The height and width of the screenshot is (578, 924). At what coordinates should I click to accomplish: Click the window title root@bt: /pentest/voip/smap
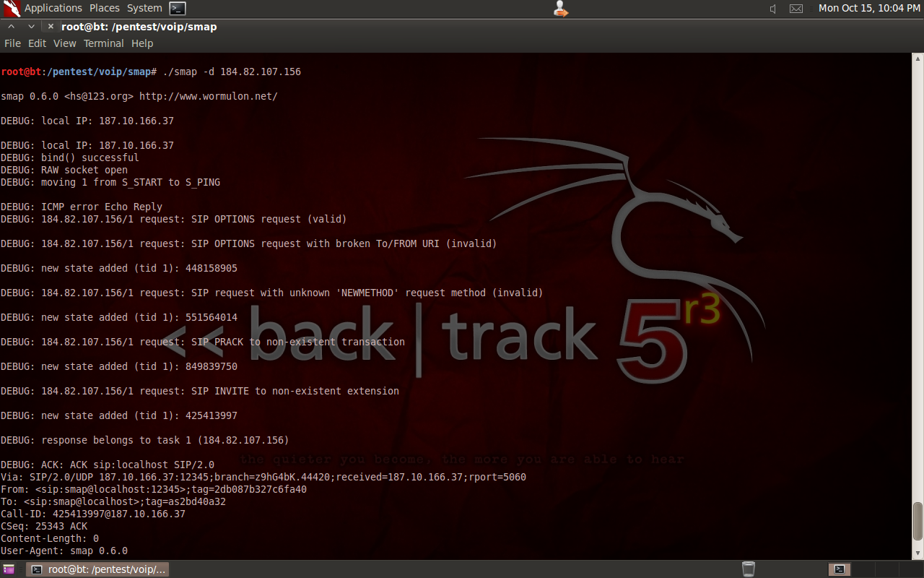pos(139,27)
